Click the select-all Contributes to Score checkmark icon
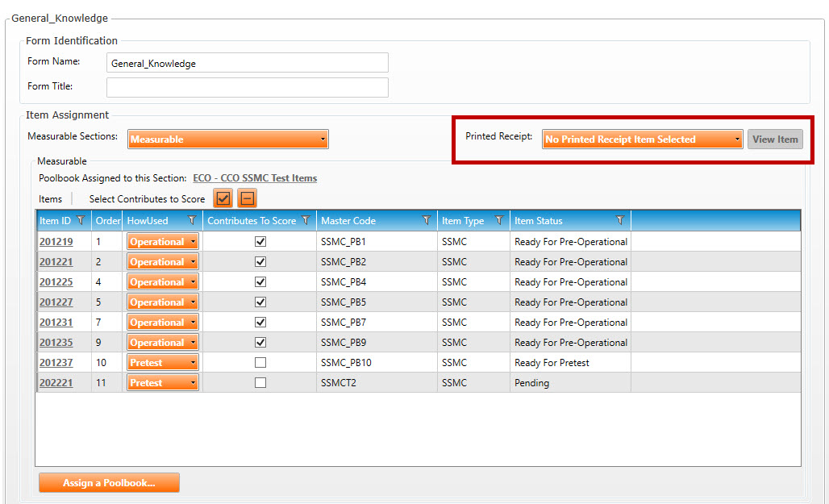Viewport: 829px width, 504px height. (x=223, y=198)
